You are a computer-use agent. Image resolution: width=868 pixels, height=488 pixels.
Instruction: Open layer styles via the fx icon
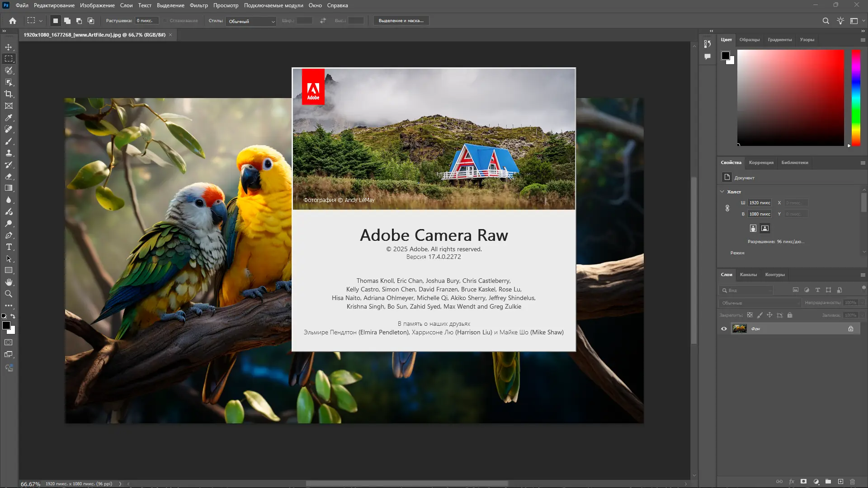(x=792, y=482)
